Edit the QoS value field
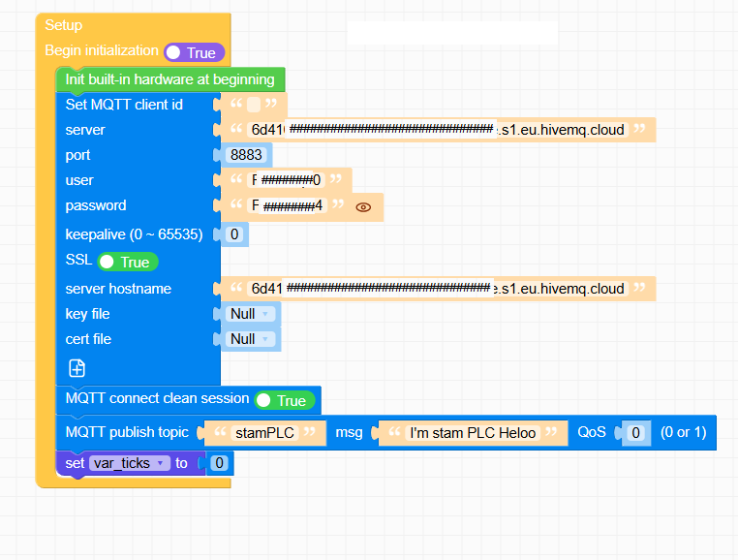738x560 pixels. (636, 433)
